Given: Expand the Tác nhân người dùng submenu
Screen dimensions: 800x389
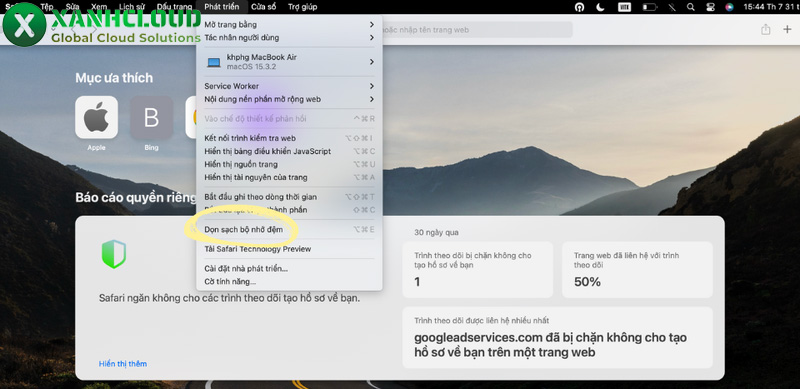Looking at the screenshot, I should (x=289, y=37).
